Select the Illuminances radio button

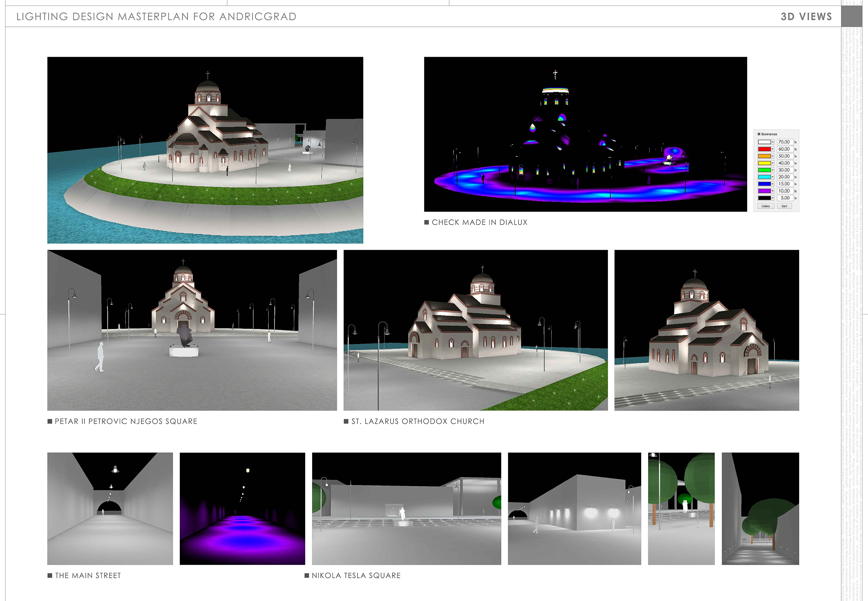[759, 134]
